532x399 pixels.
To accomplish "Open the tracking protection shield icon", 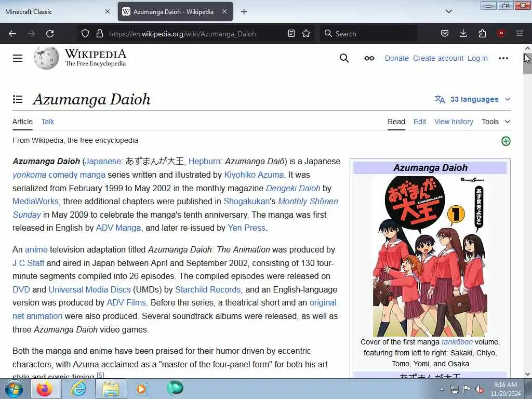I will point(85,33).
